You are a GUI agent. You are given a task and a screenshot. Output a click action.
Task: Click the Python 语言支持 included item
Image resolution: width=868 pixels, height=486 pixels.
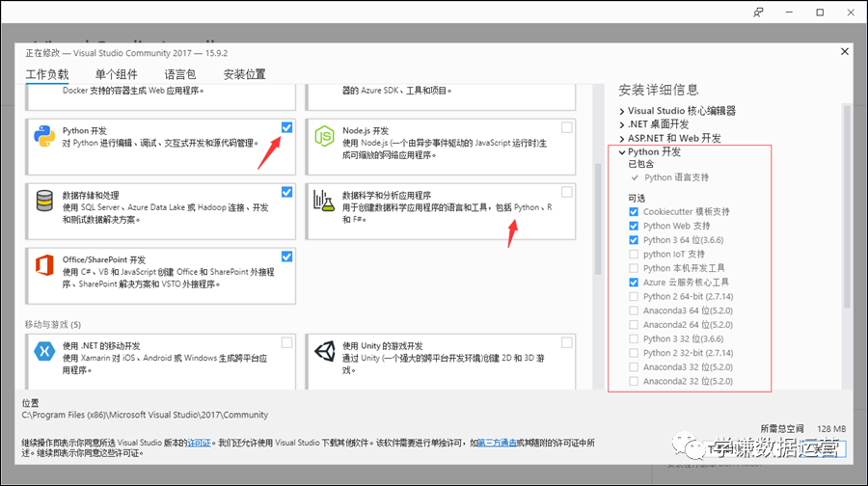676,177
